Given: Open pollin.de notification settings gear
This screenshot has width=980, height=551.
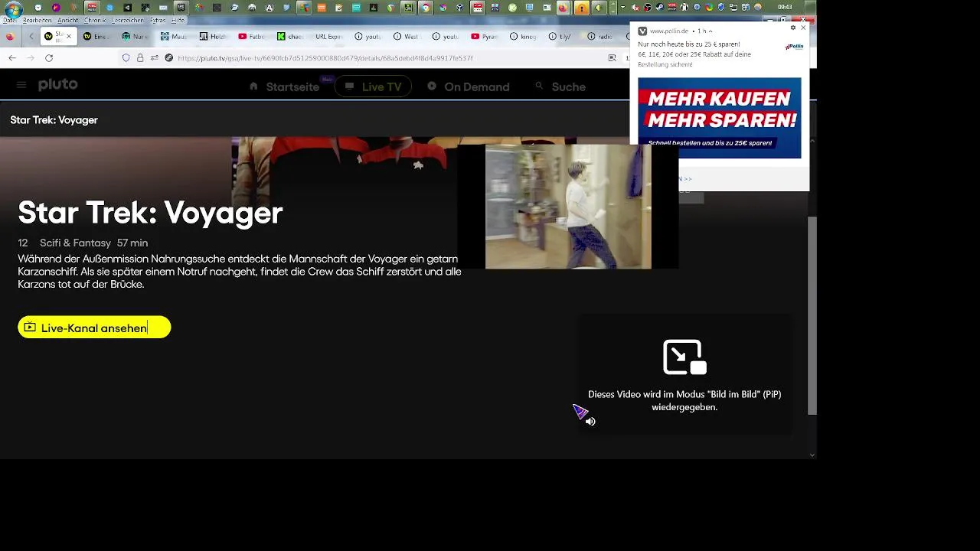Looking at the screenshot, I should [x=793, y=28].
